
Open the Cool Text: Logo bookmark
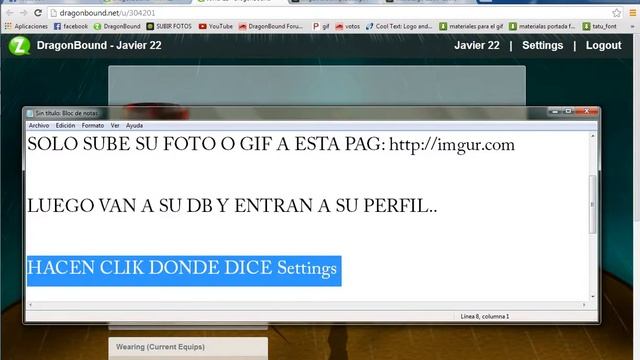pyautogui.click(x=399, y=26)
